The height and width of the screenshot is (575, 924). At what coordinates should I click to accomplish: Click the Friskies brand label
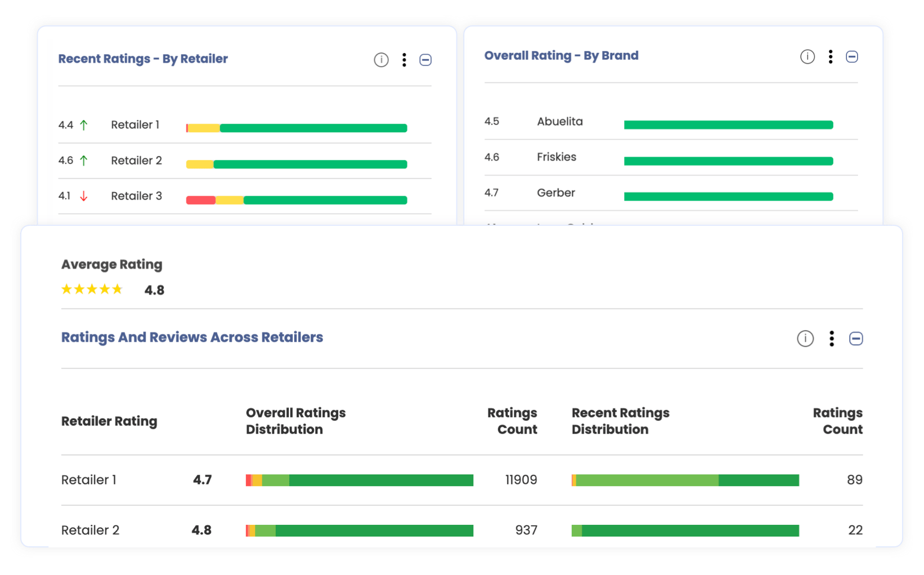click(556, 157)
